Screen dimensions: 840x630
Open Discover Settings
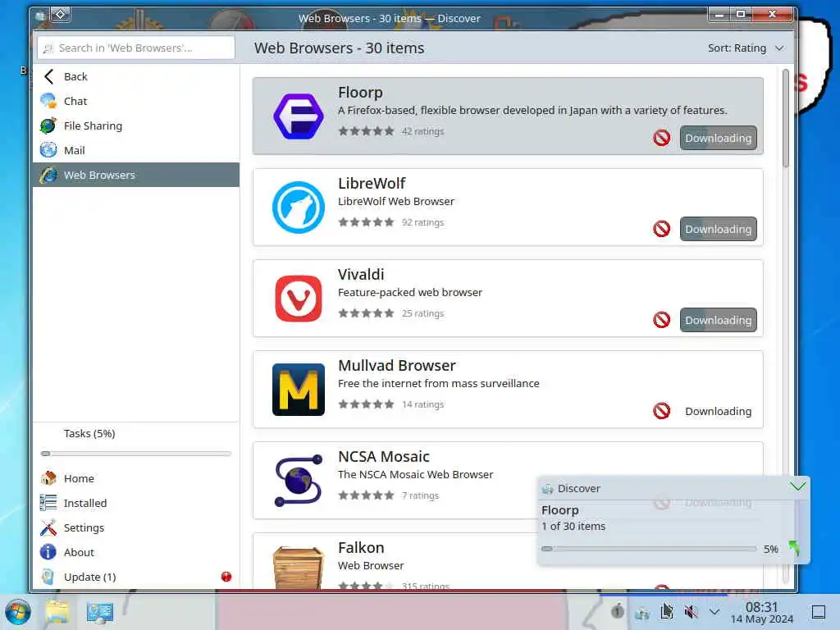click(136, 527)
